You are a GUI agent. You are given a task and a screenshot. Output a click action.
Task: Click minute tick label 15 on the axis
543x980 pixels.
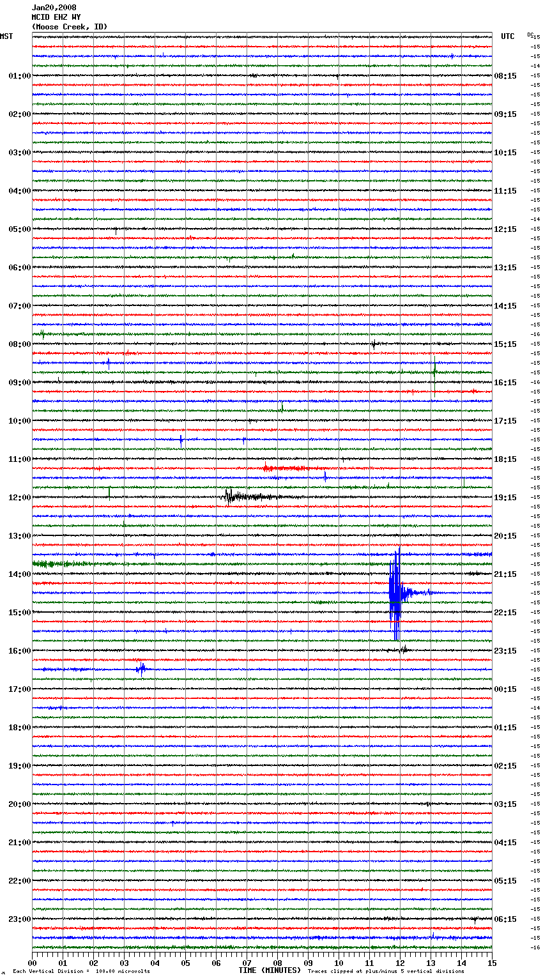[492, 963]
